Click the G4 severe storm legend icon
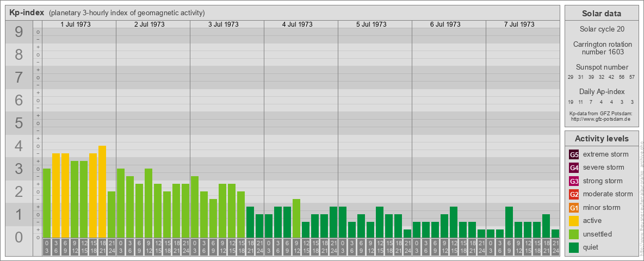644x261 pixels. click(574, 167)
